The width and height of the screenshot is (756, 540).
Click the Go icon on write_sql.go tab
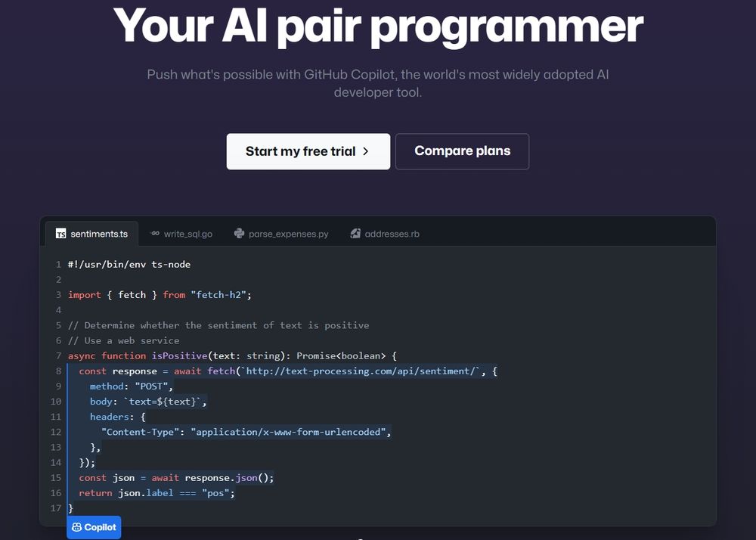click(x=155, y=234)
